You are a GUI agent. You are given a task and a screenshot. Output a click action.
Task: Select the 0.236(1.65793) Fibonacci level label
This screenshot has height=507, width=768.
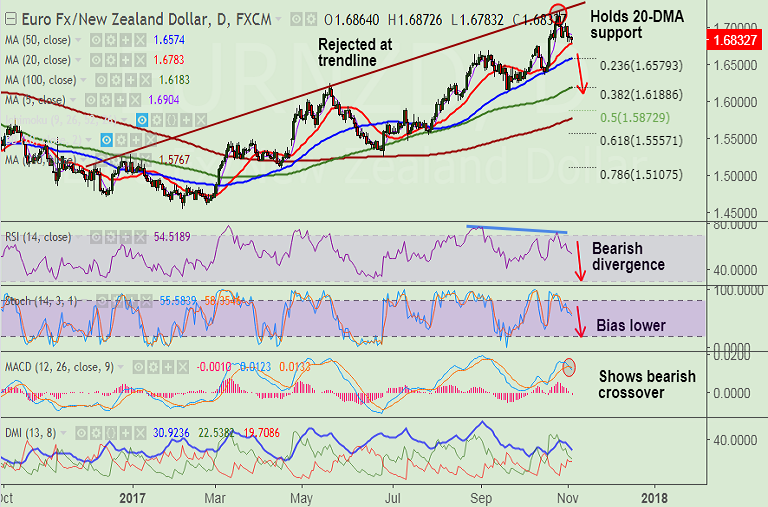(641, 66)
